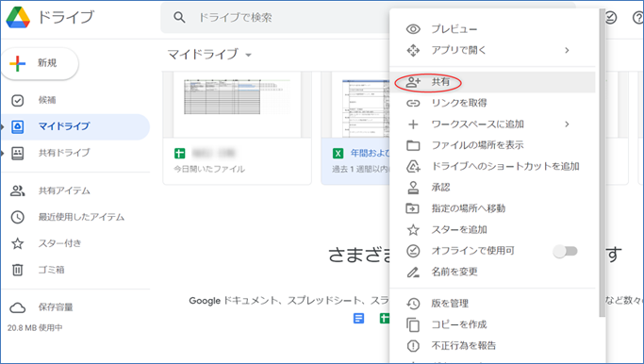Click the copy pages icon
This screenshot has height=364, width=644.
coord(413,324)
